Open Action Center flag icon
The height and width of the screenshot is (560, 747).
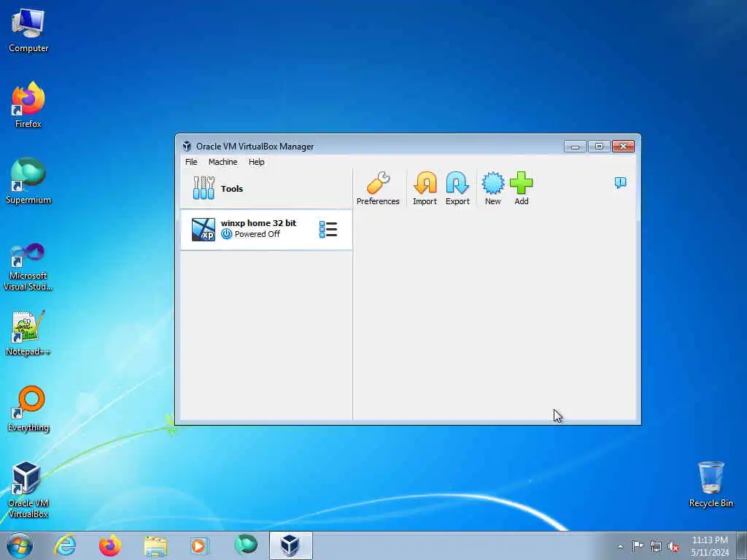638,545
